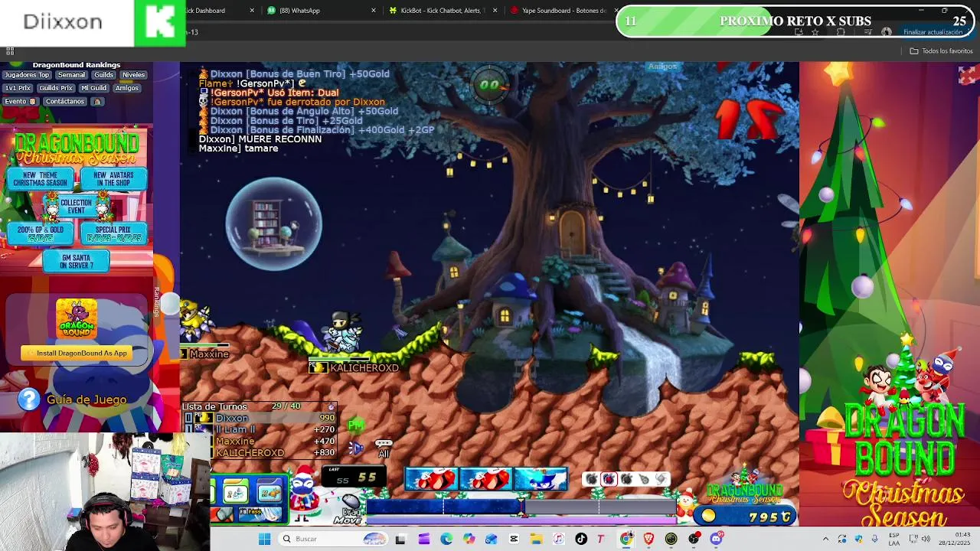The width and height of the screenshot is (980, 551).
Task: Click the blue question mark help icon
Action: (x=28, y=399)
